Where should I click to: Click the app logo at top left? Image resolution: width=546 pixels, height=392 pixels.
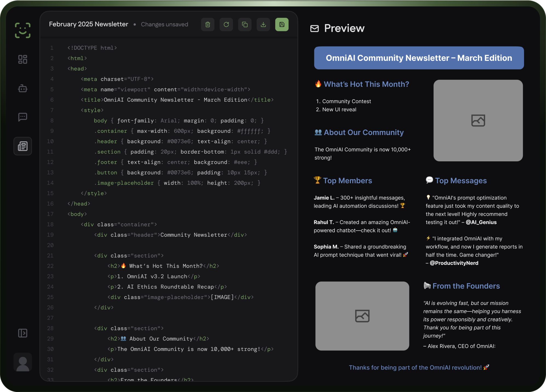point(23,30)
